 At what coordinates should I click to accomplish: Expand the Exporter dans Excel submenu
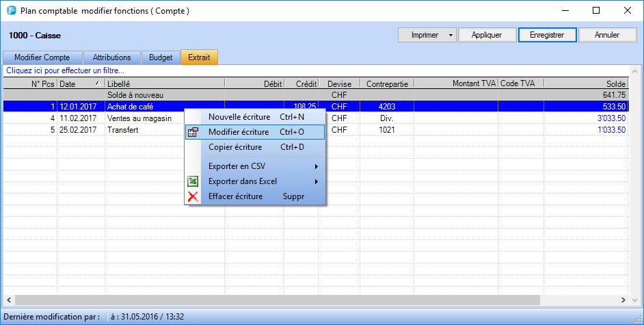(x=317, y=181)
